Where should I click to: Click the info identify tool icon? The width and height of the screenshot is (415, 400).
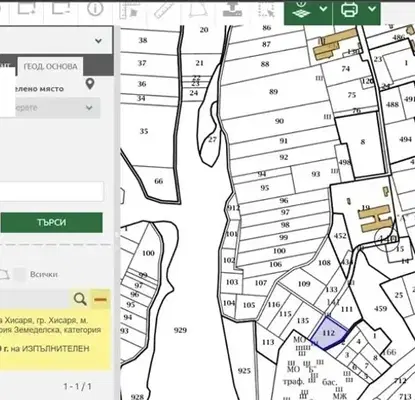95,8
